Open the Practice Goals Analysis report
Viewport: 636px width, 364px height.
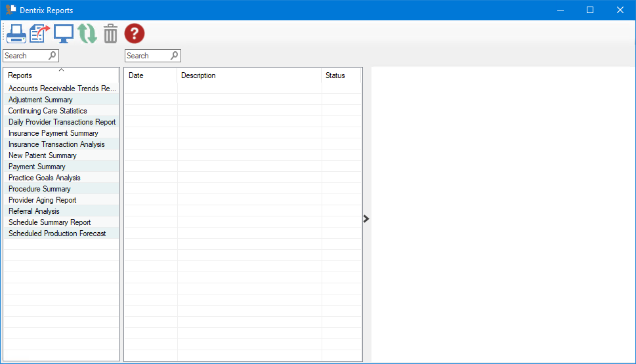point(45,178)
